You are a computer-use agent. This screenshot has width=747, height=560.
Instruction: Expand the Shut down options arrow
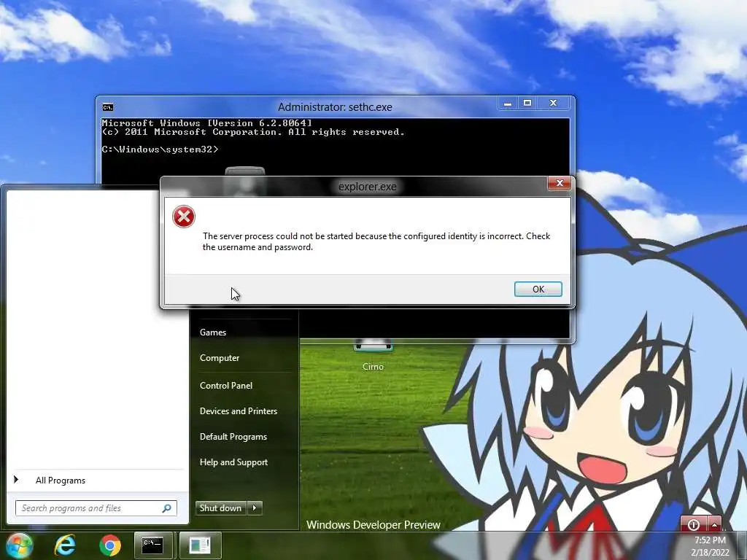click(255, 508)
